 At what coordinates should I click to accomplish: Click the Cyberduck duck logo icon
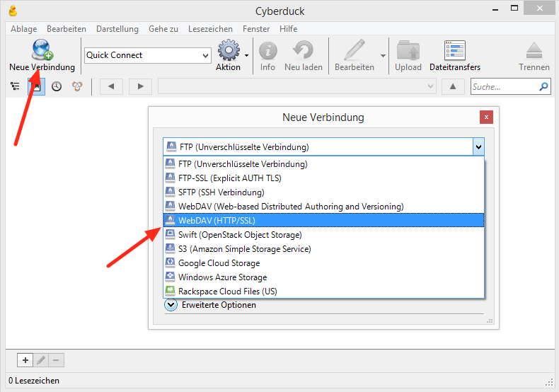pyautogui.click(x=13, y=11)
